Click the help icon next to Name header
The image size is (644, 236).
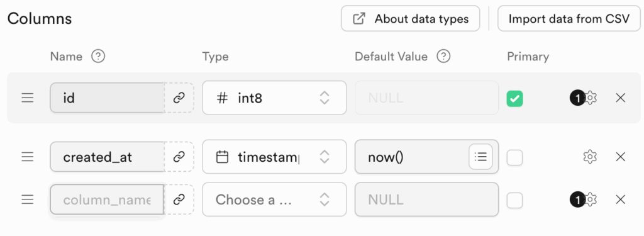click(x=98, y=56)
